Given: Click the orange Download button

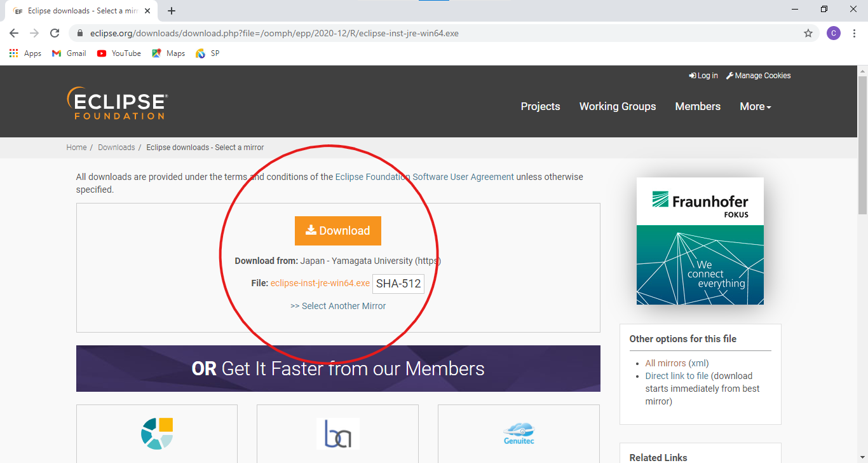Looking at the screenshot, I should coord(337,230).
